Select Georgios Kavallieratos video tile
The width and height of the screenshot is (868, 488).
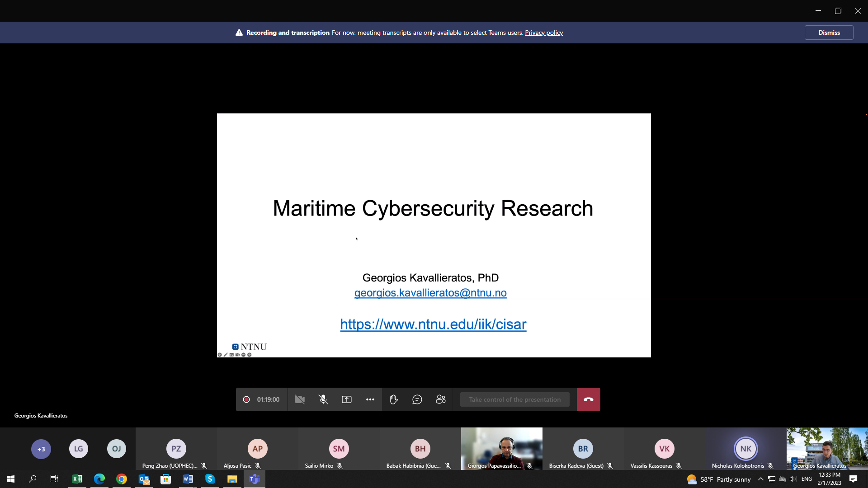tap(827, 448)
